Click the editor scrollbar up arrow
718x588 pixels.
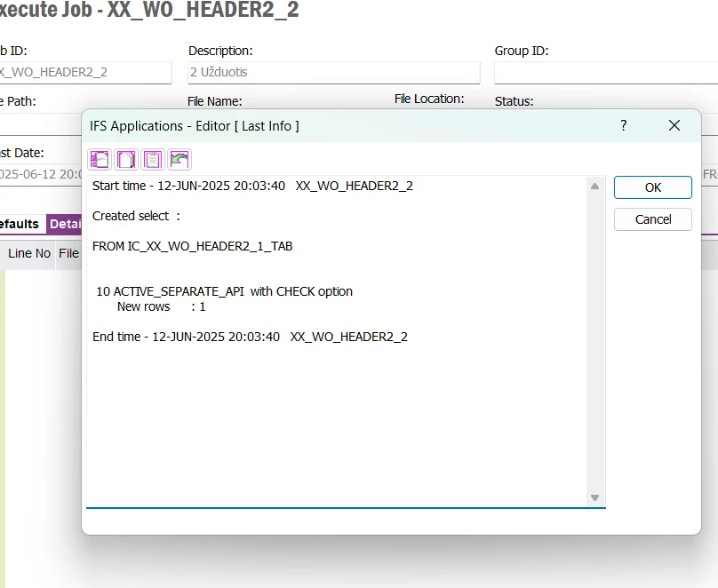click(594, 187)
